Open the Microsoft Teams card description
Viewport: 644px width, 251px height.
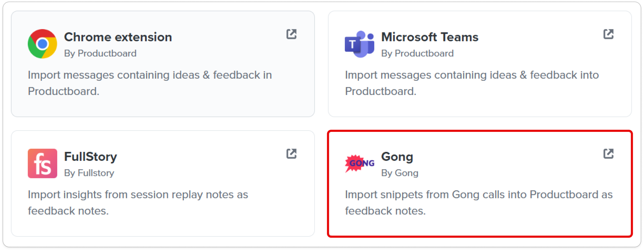coord(472,83)
